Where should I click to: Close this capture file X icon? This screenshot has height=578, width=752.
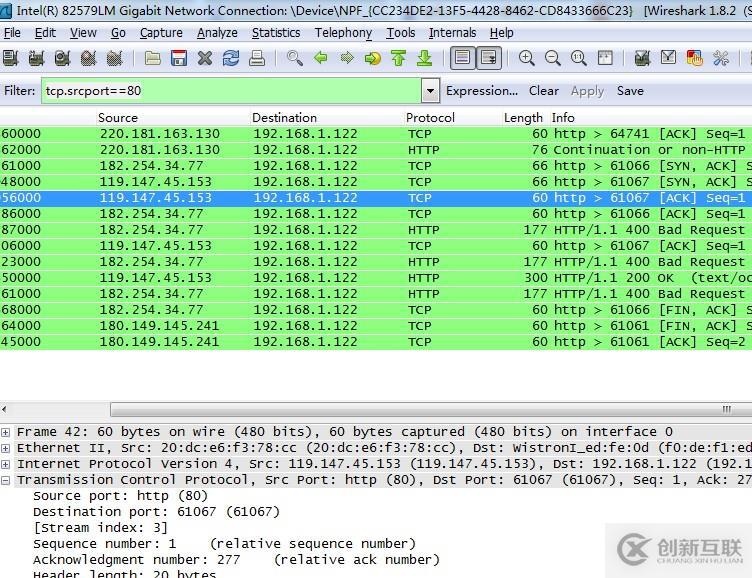[x=205, y=58]
